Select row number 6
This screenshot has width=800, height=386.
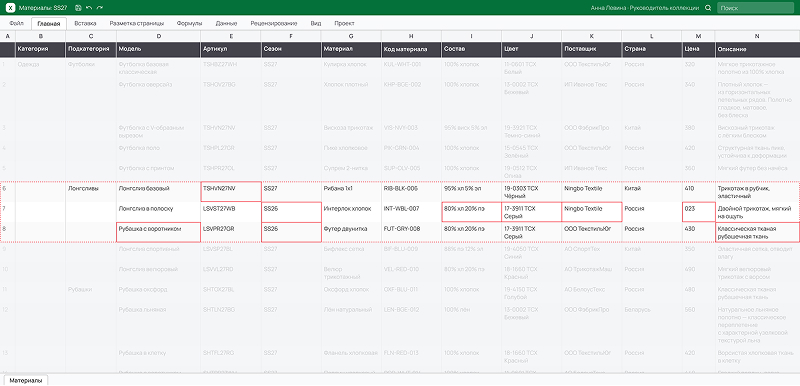(x=7, y=192)
